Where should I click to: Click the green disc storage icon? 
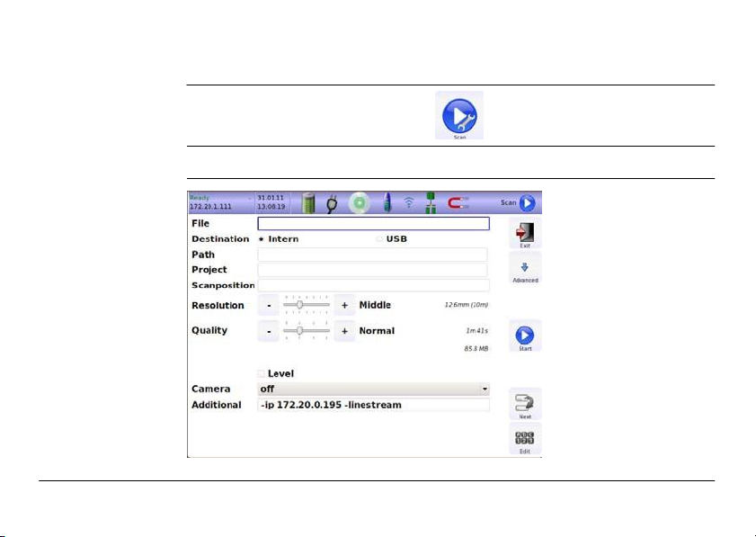360,203
